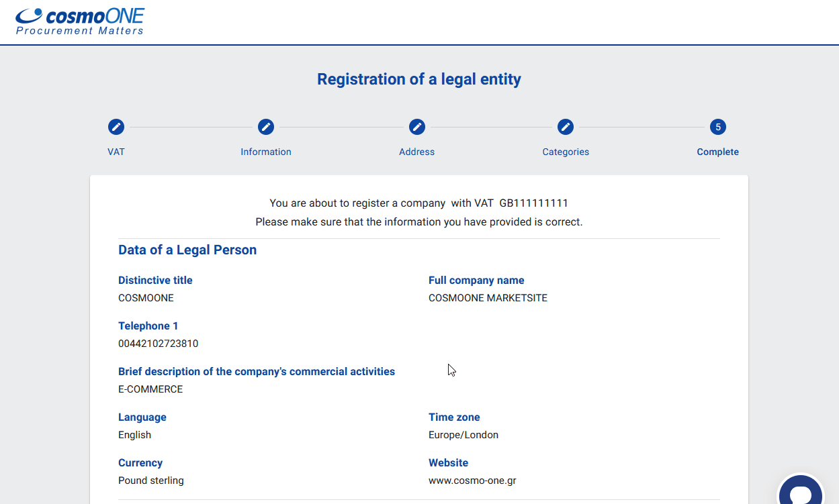Click the Categories step pencil icon
This screenshot has height=504, width=839.
click(x=566, y=127)
